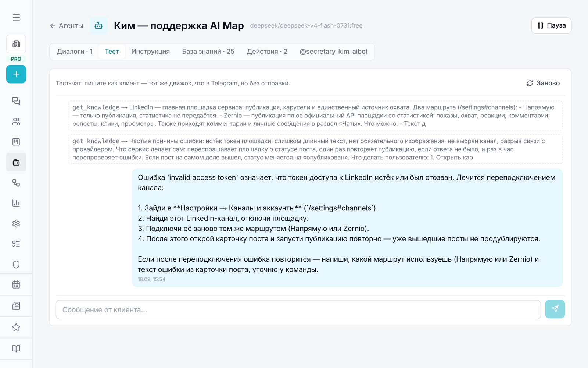Click the get_knowledge block starting Частые причины ошибки
This screenshot has height=368, width=588.
(315, 149)
